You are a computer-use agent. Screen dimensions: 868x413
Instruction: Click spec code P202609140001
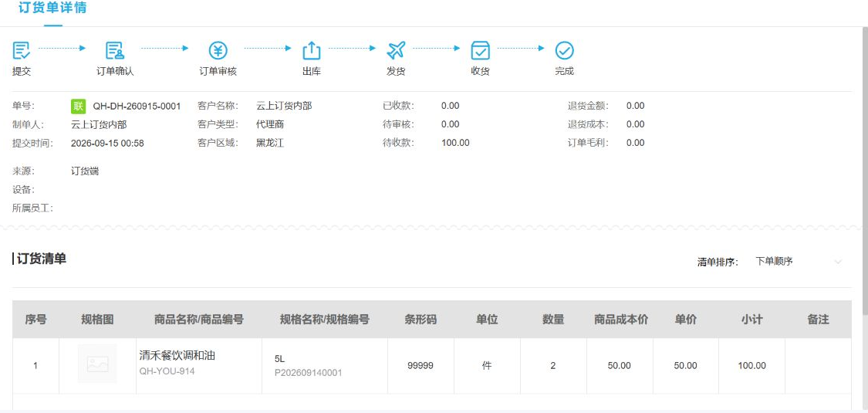coord(309,373)
